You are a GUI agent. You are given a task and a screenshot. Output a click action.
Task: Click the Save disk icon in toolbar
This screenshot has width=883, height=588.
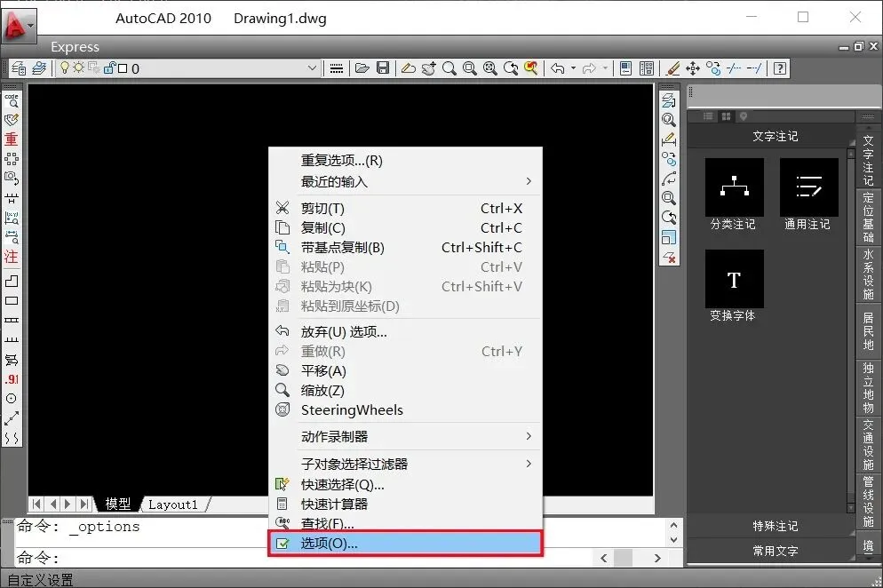click(x=383, y=68)
